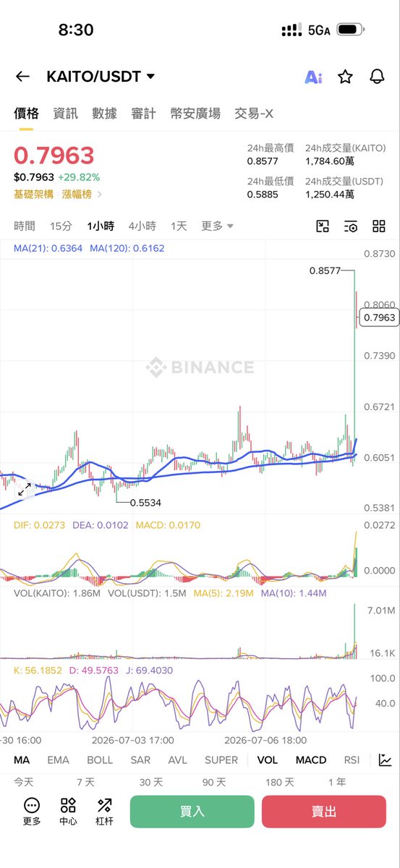Tap the back arrow icon
The width and height of the screenshot is (400, 868).
click(22, 77)
